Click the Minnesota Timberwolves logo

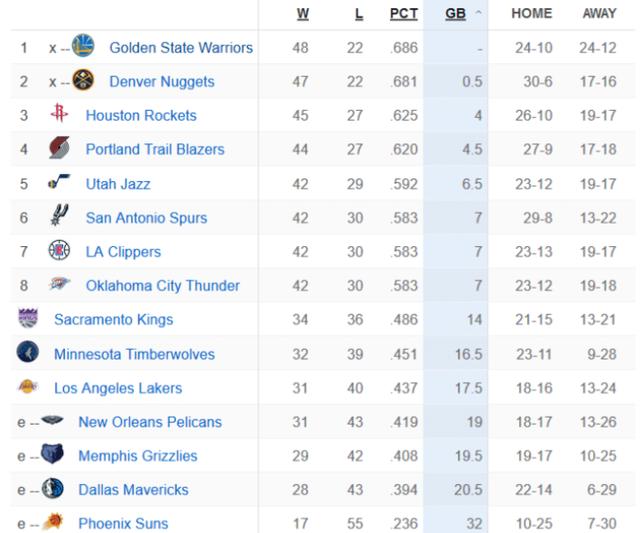tap(28, 352)
